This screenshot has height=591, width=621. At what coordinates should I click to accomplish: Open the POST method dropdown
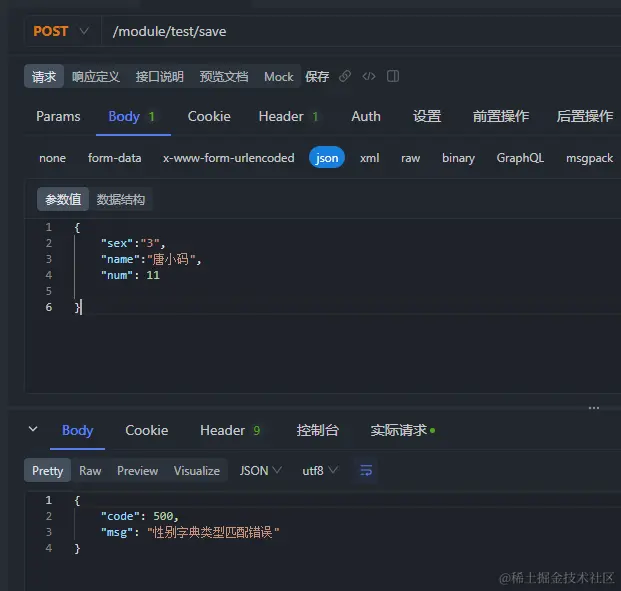(61, 31)
